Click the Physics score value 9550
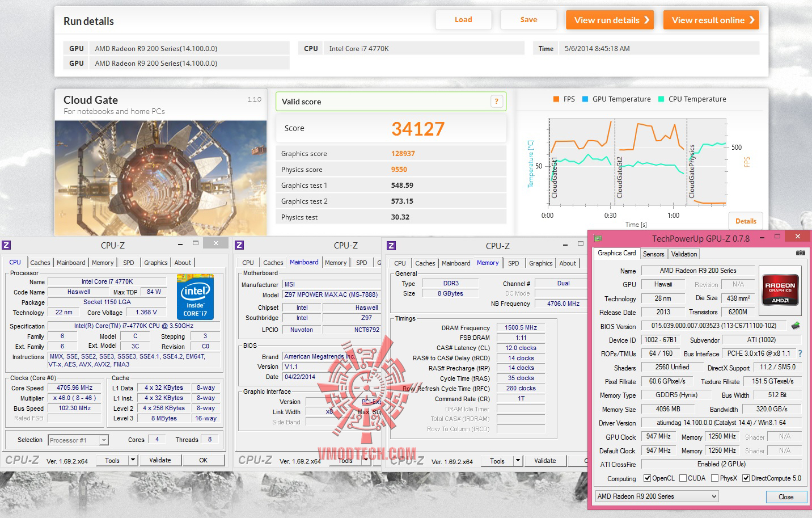Screen dimensions: 812x518 399,170
